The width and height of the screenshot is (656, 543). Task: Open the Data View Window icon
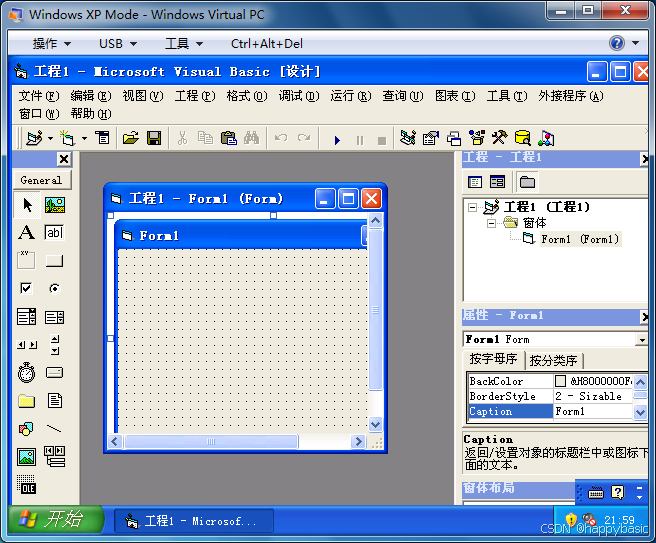[523, 138]
